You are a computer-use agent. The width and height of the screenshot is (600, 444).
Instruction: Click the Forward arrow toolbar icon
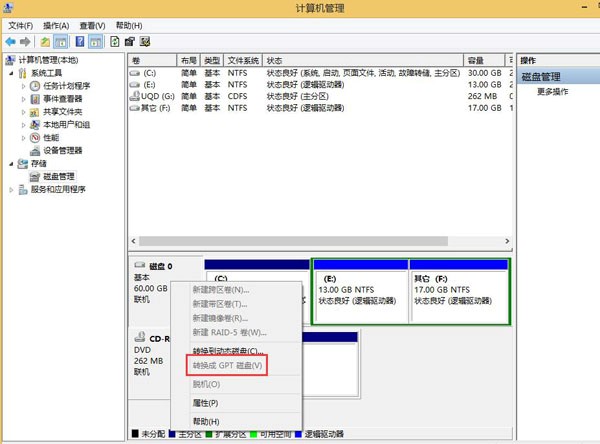25,42
